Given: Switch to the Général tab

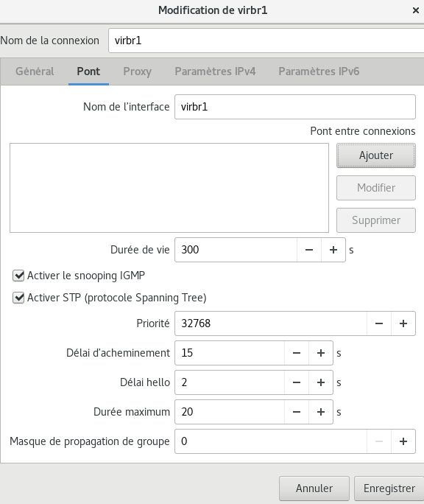Looking at the screenshot, I should [x=35, y=71].
